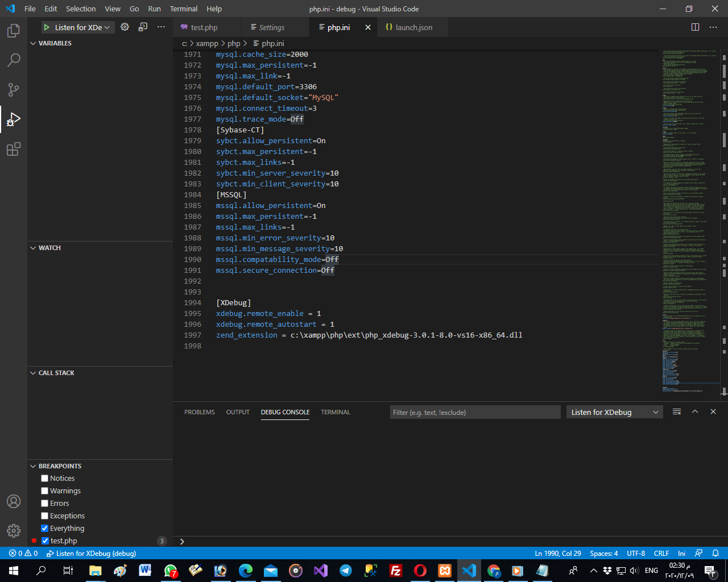Open the Search view icon
Viewport: 728px width, 582px height.
click(14, 60)
